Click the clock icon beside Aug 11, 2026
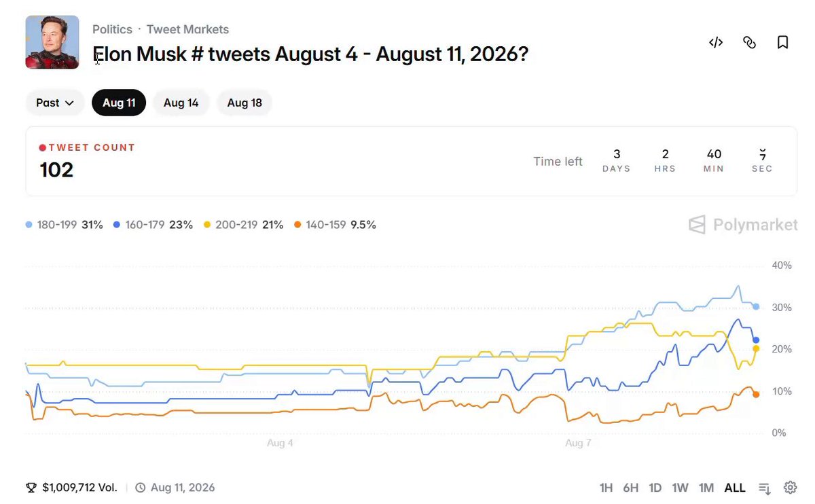The width and height of the screenshot is (815, 504). pyautogui.click(x=141, y=488)
